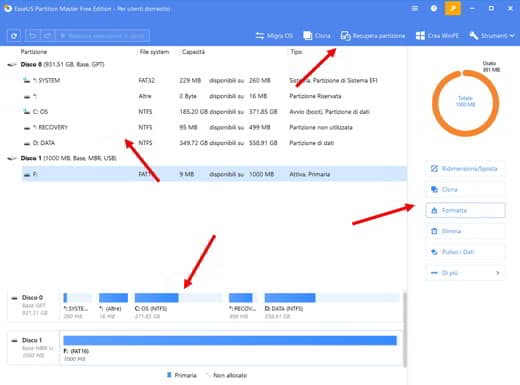
Task: Select the RECOVERY partition row
Action: coord(214,127)
